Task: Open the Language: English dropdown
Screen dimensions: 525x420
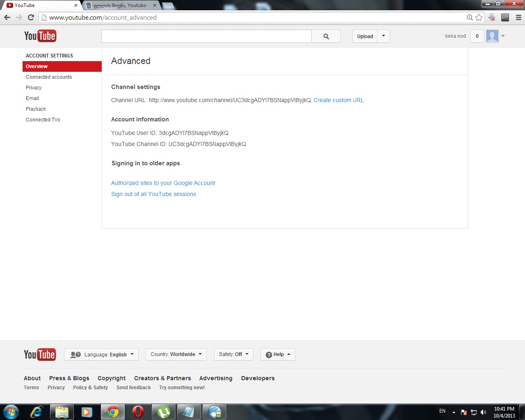Action: tap(101, 354)
